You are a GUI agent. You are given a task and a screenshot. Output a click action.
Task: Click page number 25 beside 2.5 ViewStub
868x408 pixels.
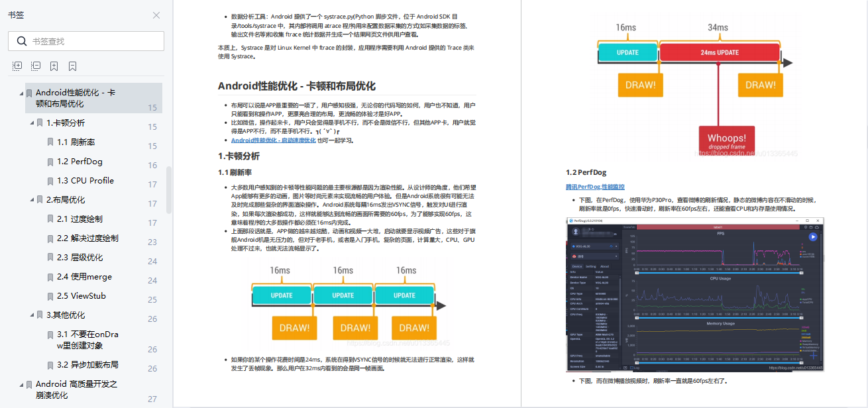point(152,300)
